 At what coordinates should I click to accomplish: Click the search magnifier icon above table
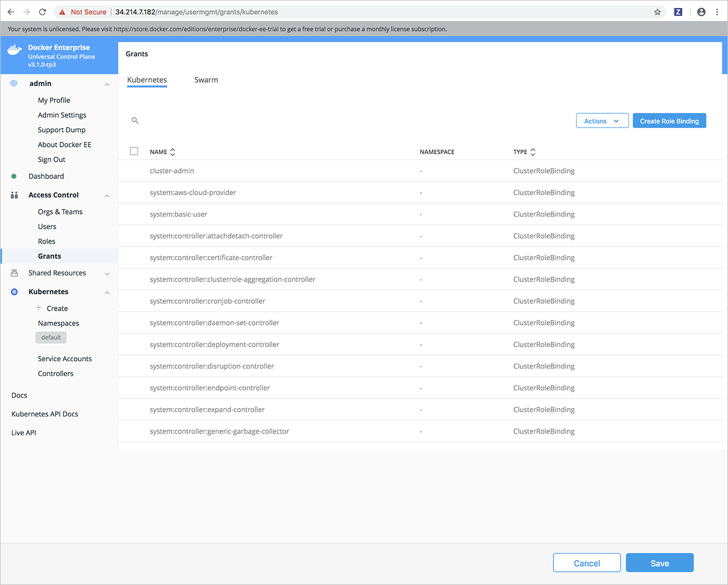[135, 121]
